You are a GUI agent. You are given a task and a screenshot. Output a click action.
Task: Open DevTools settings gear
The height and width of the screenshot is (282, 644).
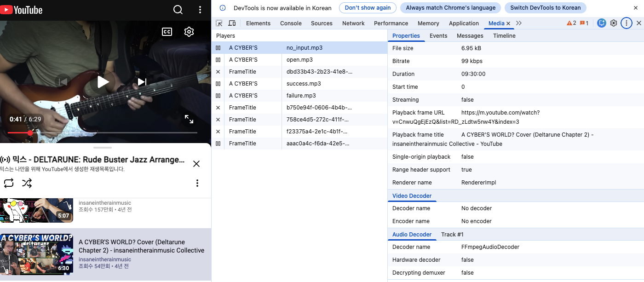click(614, 23)
